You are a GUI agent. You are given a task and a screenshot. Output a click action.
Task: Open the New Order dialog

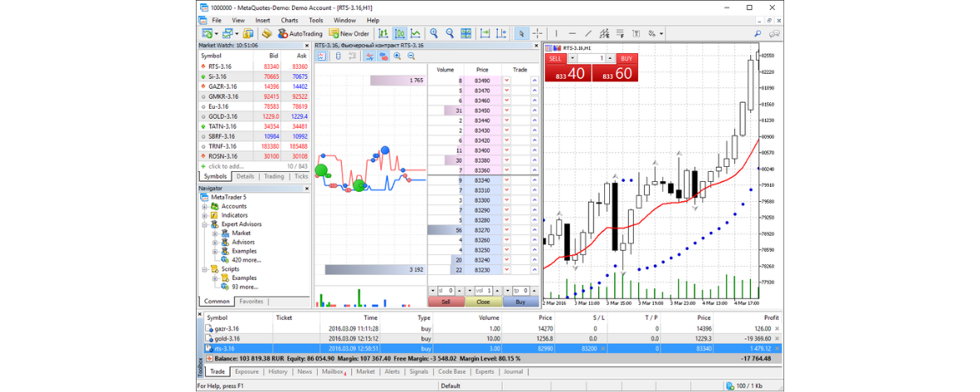click(349, 33)
